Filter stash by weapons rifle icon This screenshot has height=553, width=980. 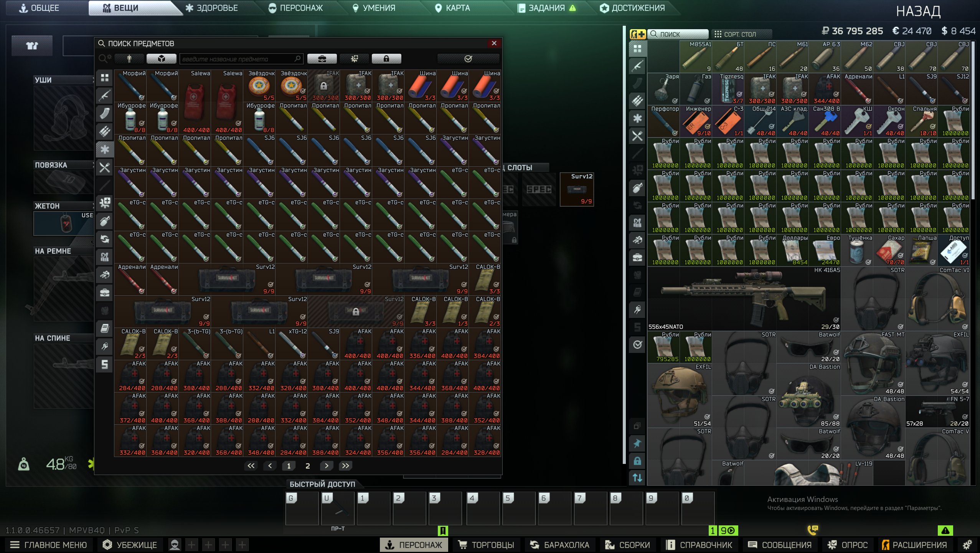coord(637,66)
